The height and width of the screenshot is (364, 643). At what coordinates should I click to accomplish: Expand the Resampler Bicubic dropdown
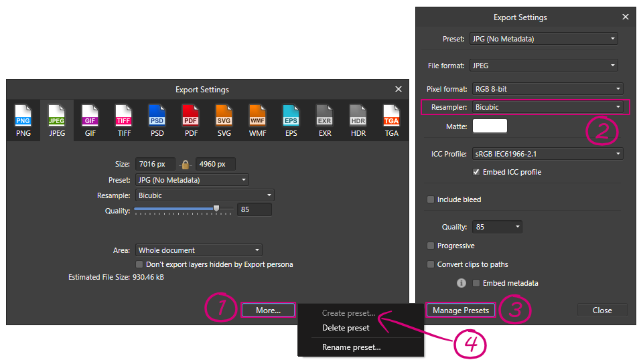pos(547,107)
